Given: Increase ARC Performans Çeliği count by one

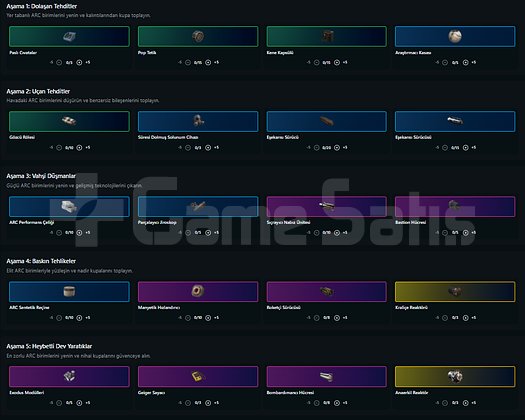Looking at the screenshot, I should (79, 233).
